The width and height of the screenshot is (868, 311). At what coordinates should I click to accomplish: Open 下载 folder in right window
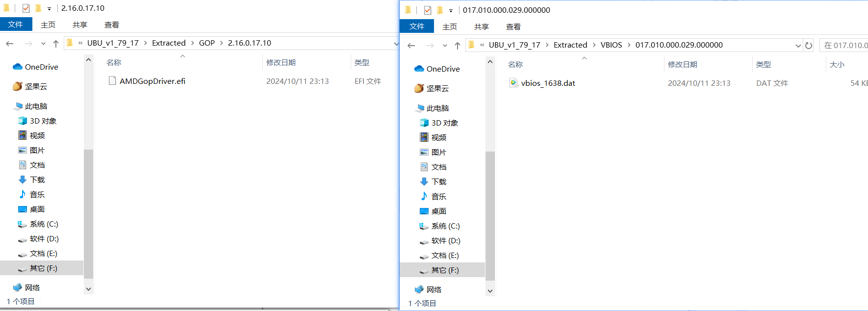click(x=438, y=181)
